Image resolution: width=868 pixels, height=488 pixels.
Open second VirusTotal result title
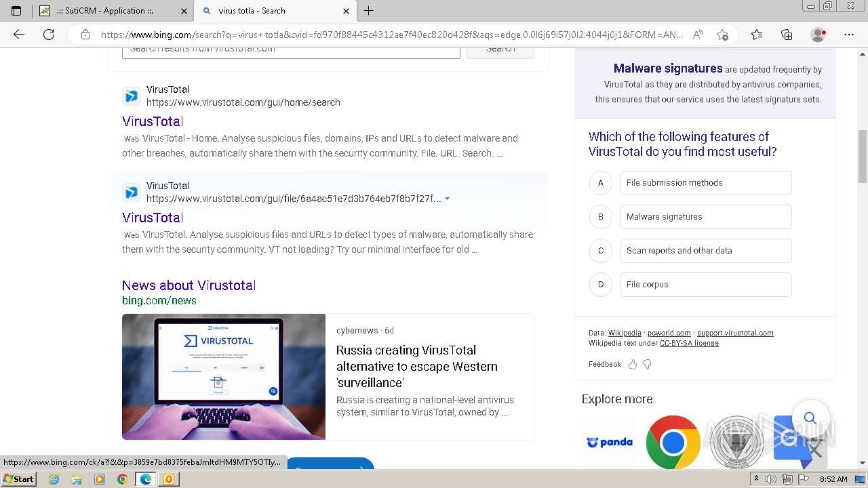[x=153, y=218]
